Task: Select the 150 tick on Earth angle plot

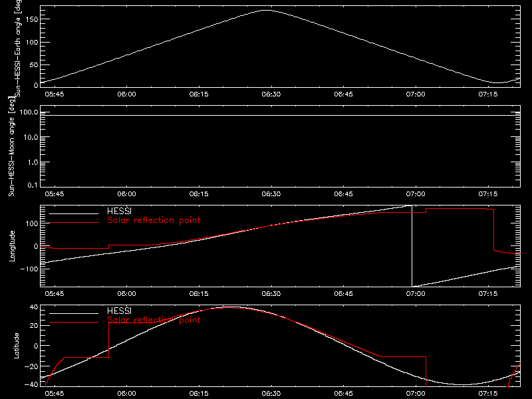Action: 31,19
